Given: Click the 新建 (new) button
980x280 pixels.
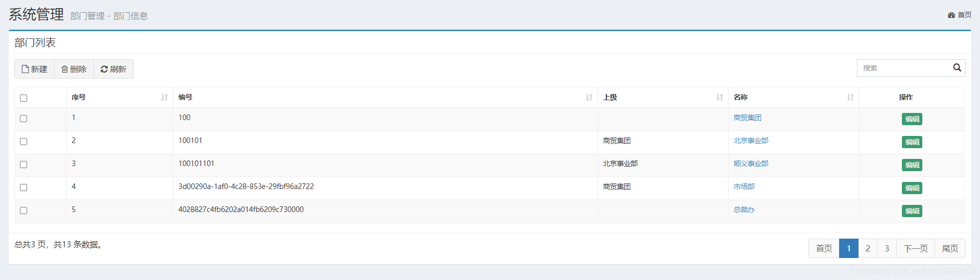Looking at the screenshot, I should click(x=35, y=69).
